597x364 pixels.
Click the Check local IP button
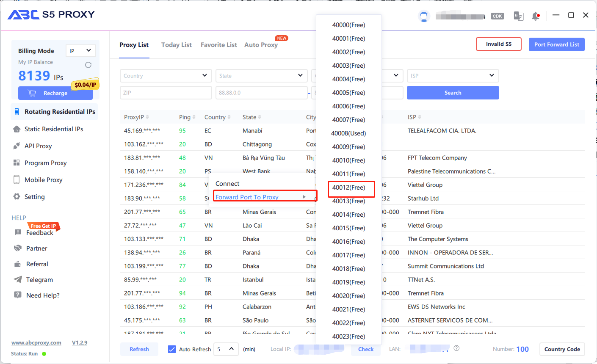366,349
